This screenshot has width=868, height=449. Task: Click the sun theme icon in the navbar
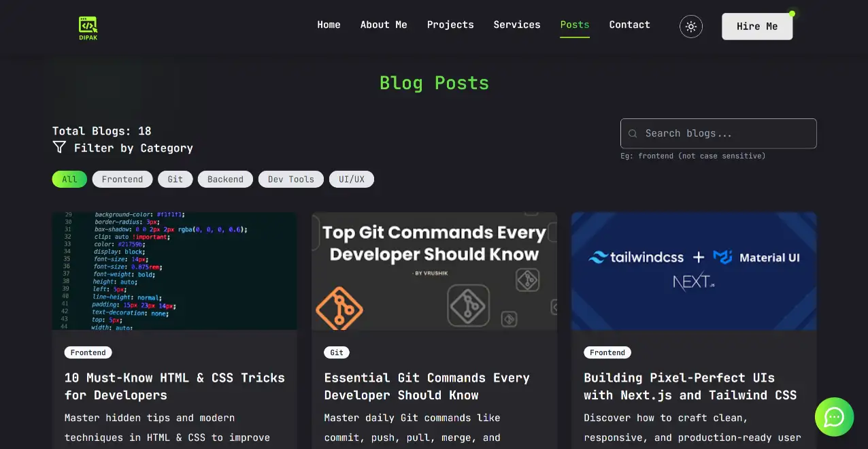tap(691, 27)
